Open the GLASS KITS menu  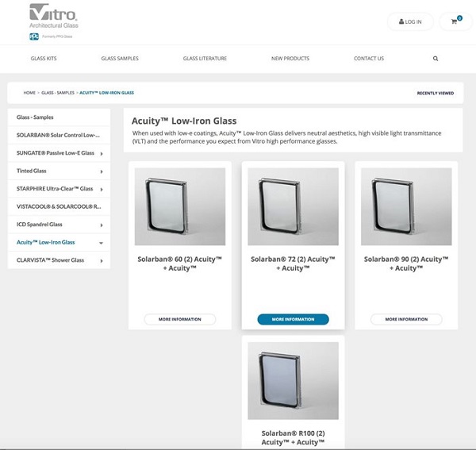[x=44, y=58]
